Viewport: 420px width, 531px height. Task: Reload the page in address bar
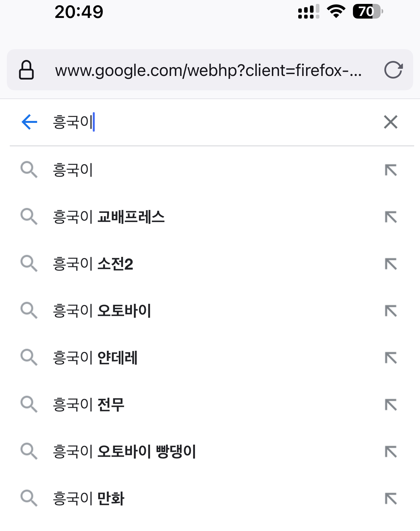point(393,70)
